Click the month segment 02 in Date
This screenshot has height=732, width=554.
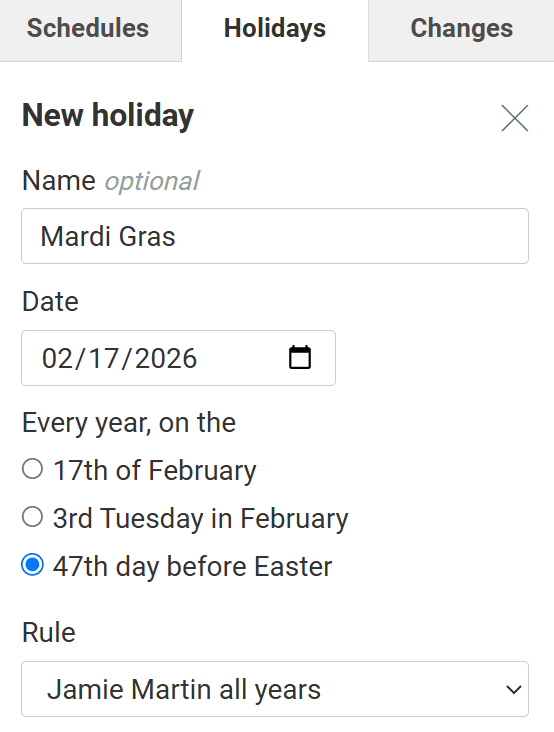pyautogui.click(x=56, y=358)
